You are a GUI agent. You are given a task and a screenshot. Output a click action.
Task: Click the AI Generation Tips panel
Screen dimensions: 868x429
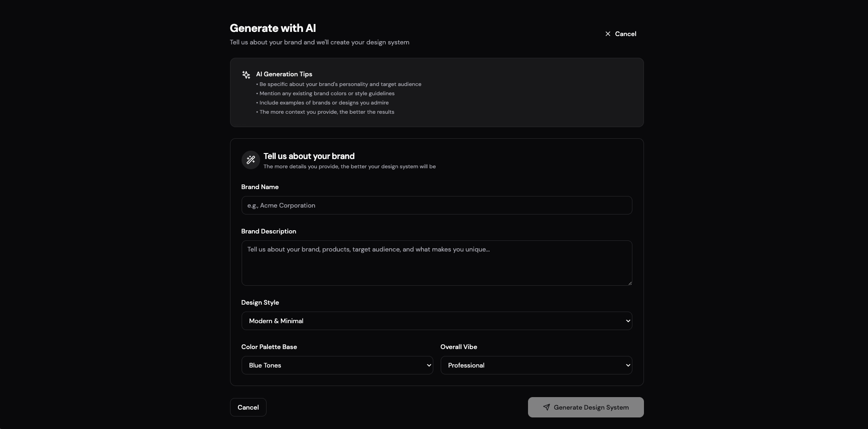tap(436, 92)
